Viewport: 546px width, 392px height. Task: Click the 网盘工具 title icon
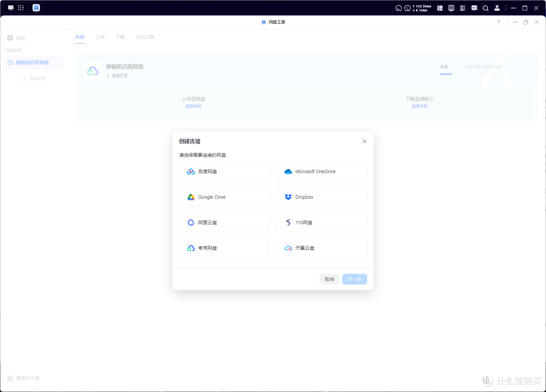pos(263,22)
